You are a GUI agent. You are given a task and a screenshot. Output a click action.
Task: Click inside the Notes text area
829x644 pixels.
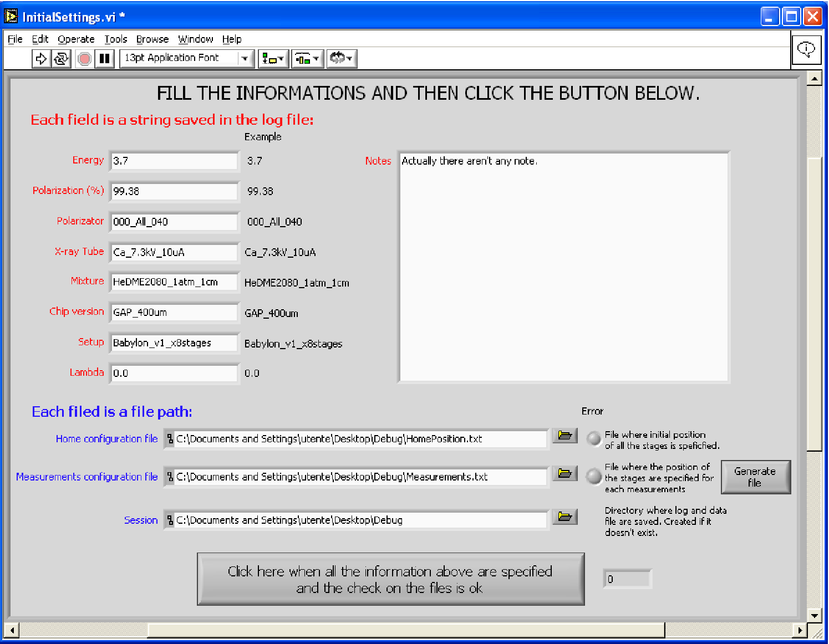pyautogui.click(x=564, y=267)
